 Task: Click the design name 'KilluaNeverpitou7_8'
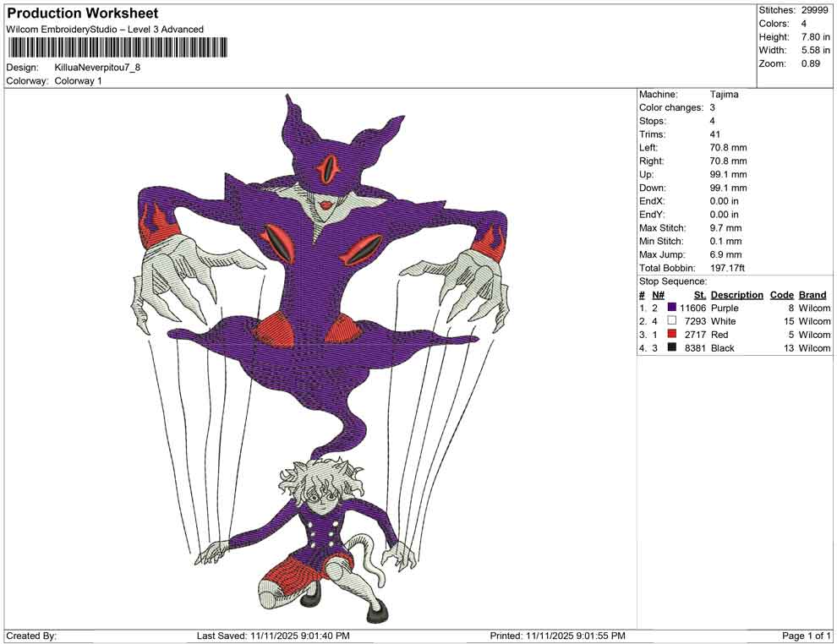tap(98, 68)
